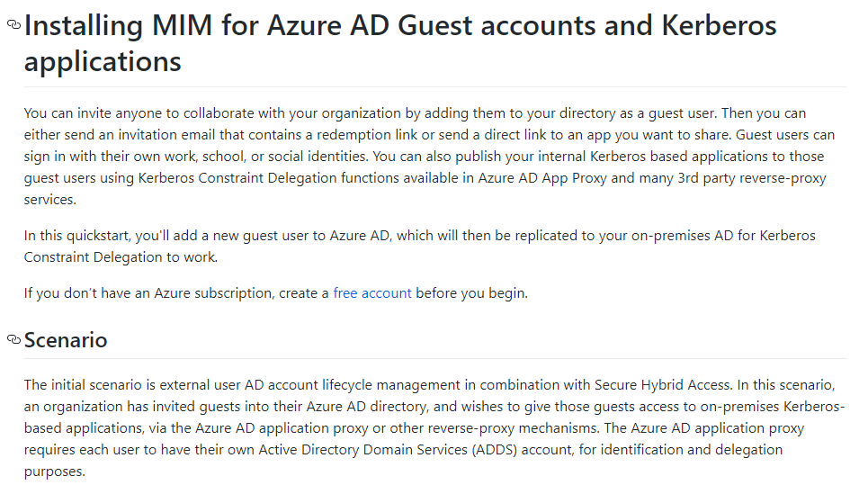Viewport: 868px width, 485px height.
Task: Click the paragraph starting 'The initial scenario'
Action: pyautogui.click(x=434, y=428)
